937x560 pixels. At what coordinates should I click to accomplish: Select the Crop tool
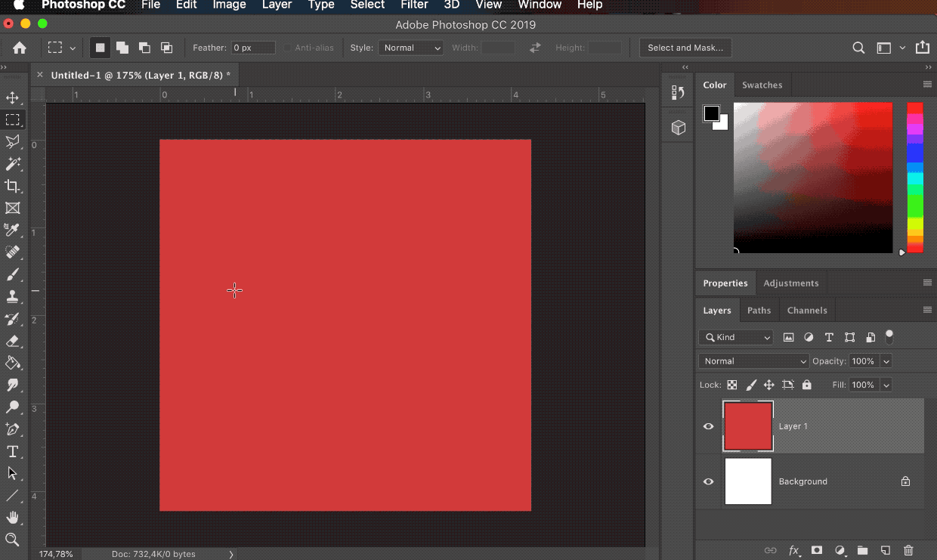point(14,187)
